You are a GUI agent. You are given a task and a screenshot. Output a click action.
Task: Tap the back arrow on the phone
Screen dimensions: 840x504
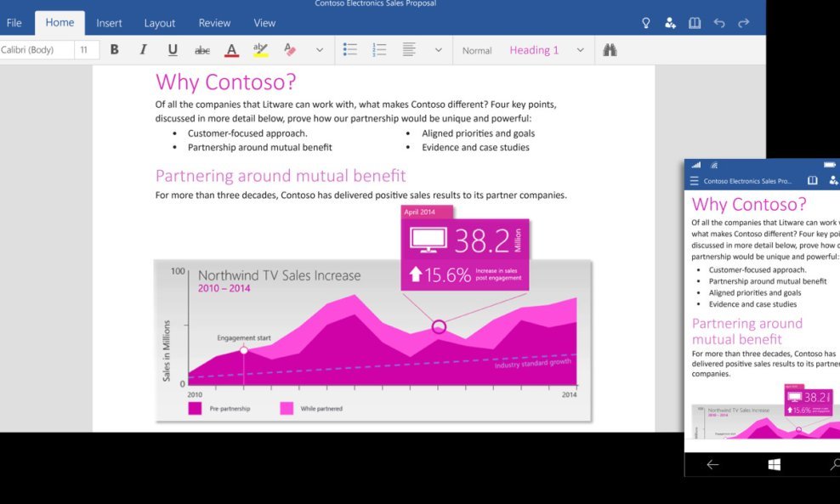pyautogui.click(x=712, y=464)
